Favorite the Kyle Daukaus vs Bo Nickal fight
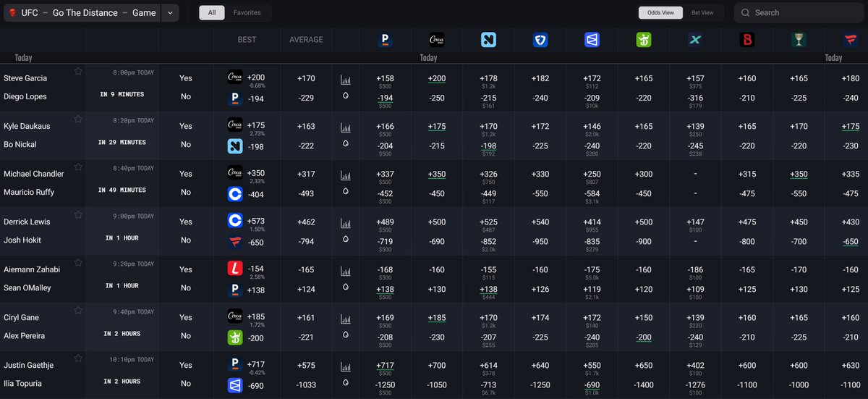868x399 pixels. click(x=78, y=119)
